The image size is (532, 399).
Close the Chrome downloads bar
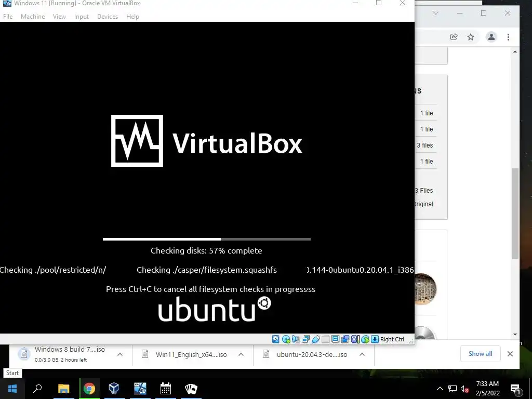click(x=510, y=354)
